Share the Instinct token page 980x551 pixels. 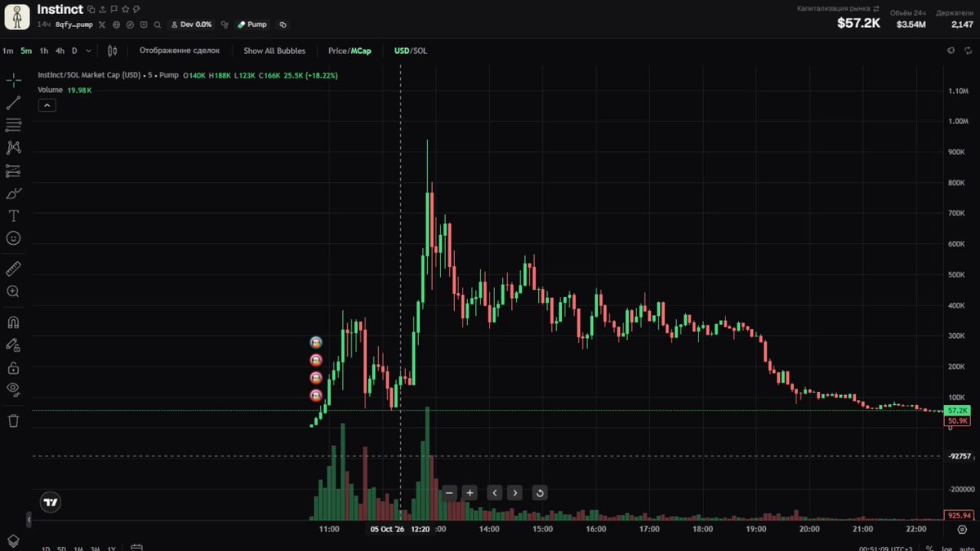102,10
